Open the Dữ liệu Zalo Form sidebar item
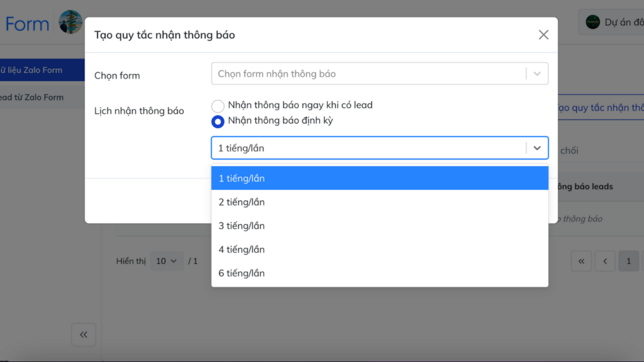This screenshot has width=644, height=362. pyautogui.click(x=42, y=70)
